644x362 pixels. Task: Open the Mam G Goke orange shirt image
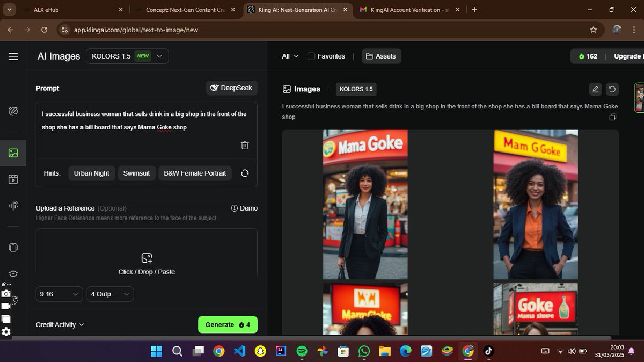(536, 205)
